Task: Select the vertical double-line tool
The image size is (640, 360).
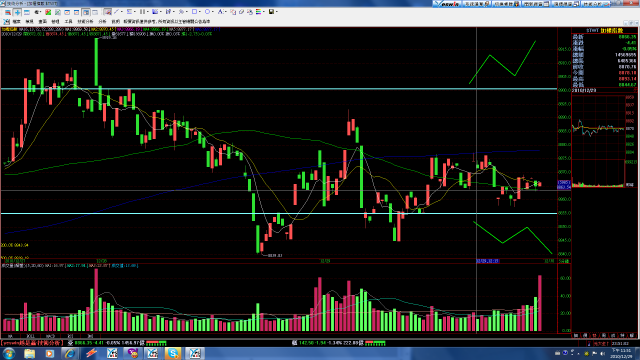Action: coord(142,12)
